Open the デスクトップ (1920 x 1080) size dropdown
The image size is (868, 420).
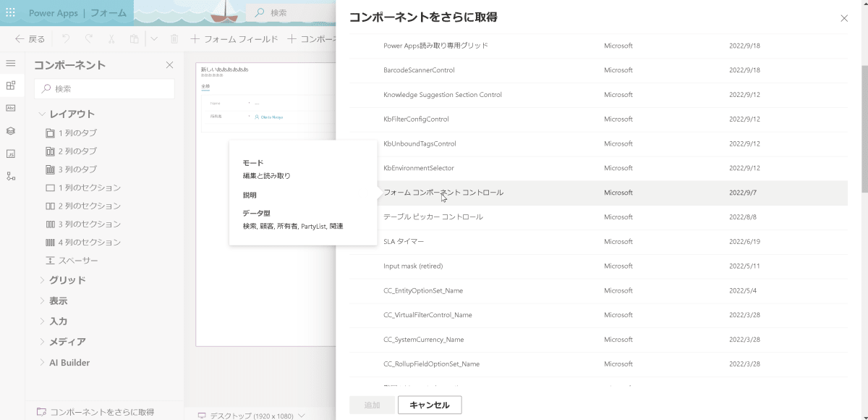(x=252, y=416)
